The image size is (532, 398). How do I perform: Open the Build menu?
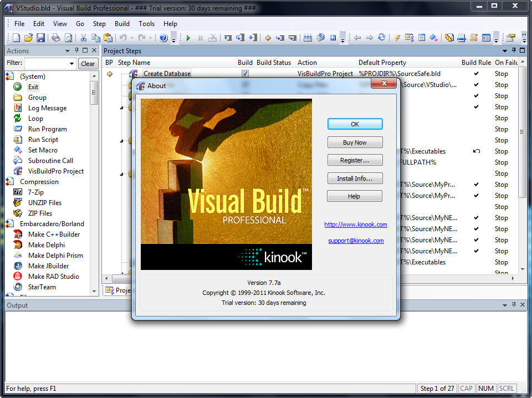point(122,24)
